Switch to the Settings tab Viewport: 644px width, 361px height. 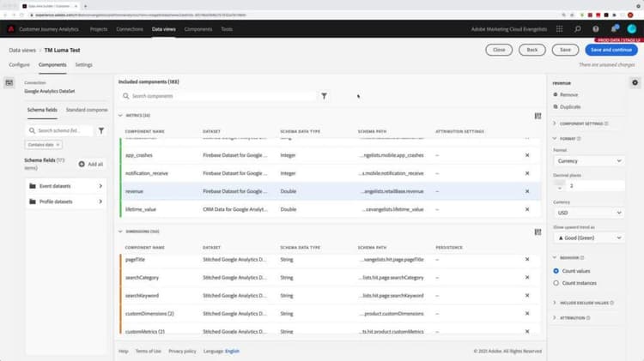click(84, 65)
